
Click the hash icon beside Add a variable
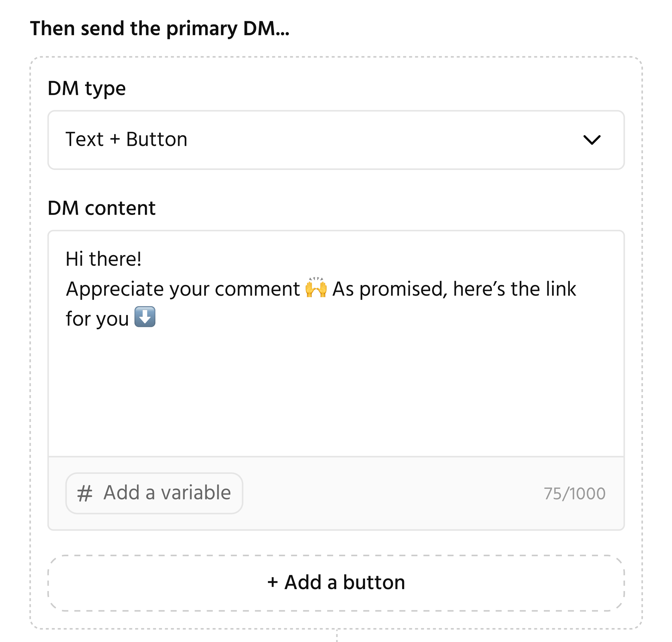point(84,493)
